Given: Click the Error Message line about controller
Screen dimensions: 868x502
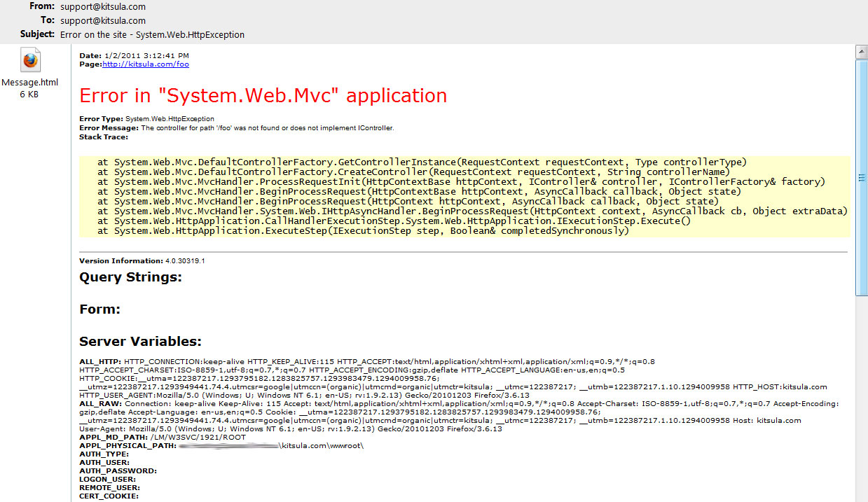Looking at the screenshot, I should (x=237, y=128).
